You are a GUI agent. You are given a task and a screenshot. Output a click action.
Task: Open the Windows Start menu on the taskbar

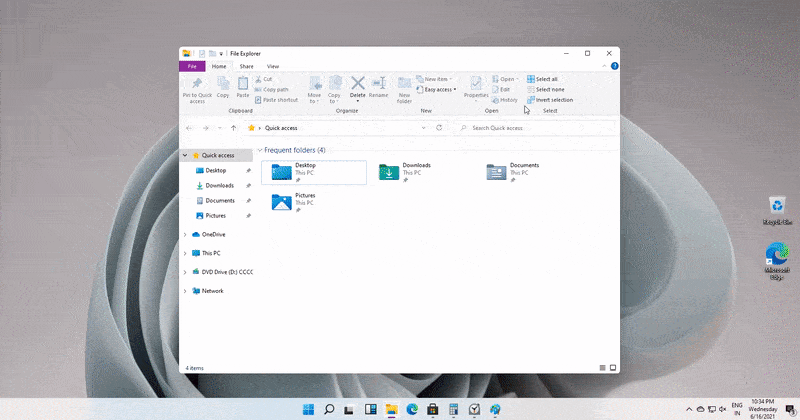[306, 409]
